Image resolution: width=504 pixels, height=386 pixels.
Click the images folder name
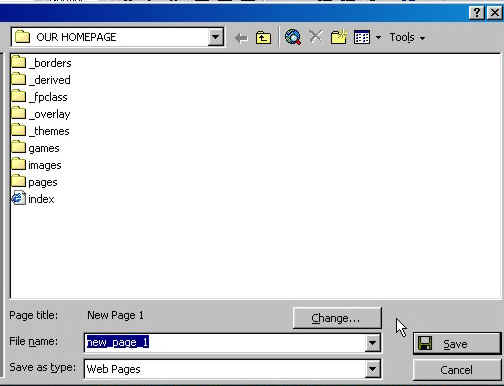45,165
